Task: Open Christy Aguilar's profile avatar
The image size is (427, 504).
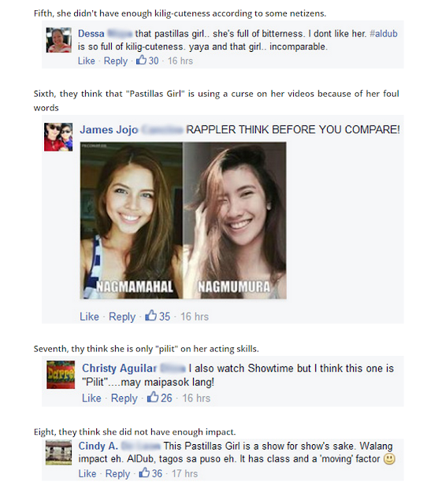Action: (61, 375)
